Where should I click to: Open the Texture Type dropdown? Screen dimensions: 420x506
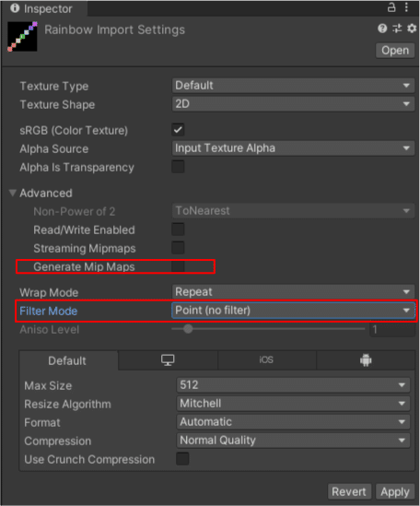pyautogui.click(x=293, y=86)
